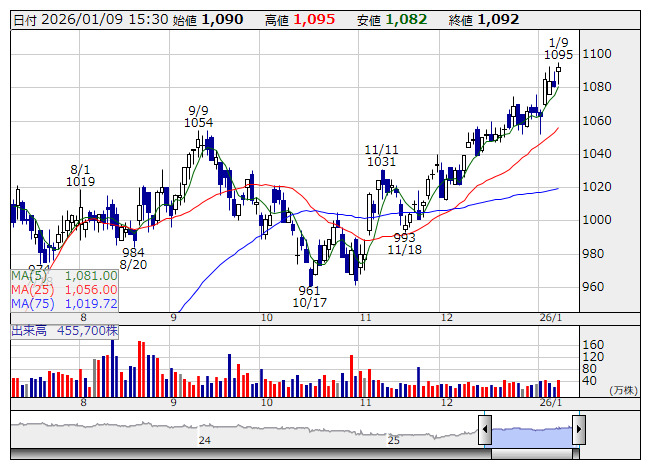Viewport: 653px width, 470px height.
Task: Click the 高値 1,095 high price
Action: pos(300,20)
